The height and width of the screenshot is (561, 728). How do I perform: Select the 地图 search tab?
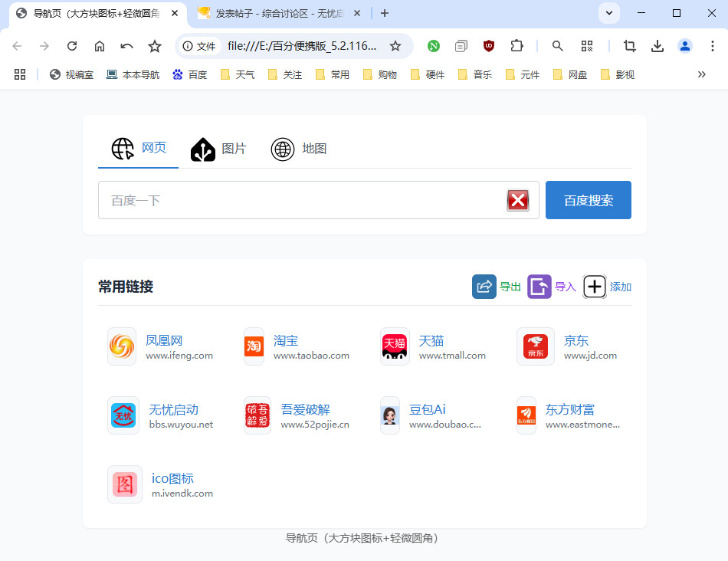(300, 149)
